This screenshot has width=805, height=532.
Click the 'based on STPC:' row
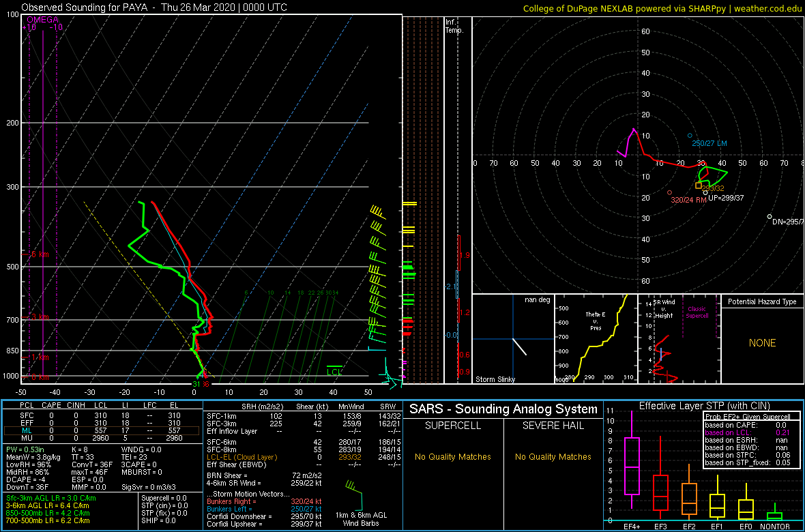(749, 455)
